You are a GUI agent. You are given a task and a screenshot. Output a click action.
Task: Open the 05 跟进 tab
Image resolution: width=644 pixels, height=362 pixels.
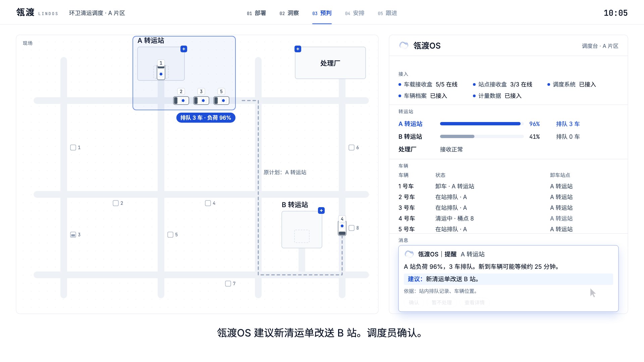click(x=387, y=13)
